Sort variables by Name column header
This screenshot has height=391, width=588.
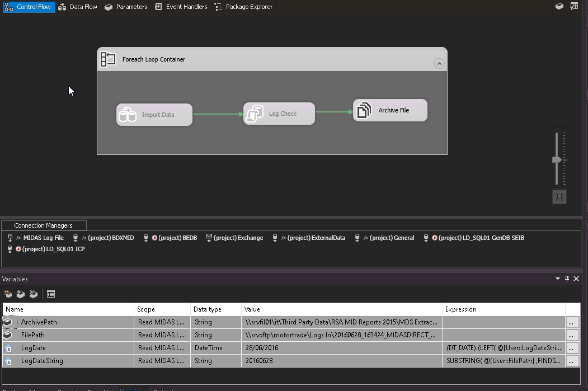[x=68, y=309]
